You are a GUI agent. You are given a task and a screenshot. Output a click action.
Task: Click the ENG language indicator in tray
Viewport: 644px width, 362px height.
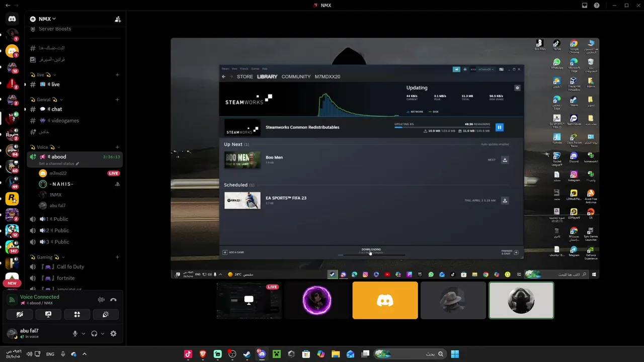(50, 354)
